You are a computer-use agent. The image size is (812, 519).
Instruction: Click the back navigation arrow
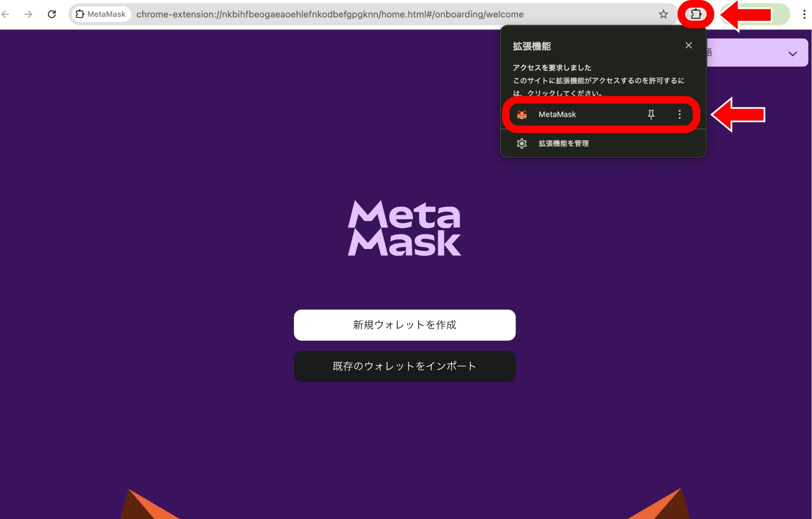[6, 14]
